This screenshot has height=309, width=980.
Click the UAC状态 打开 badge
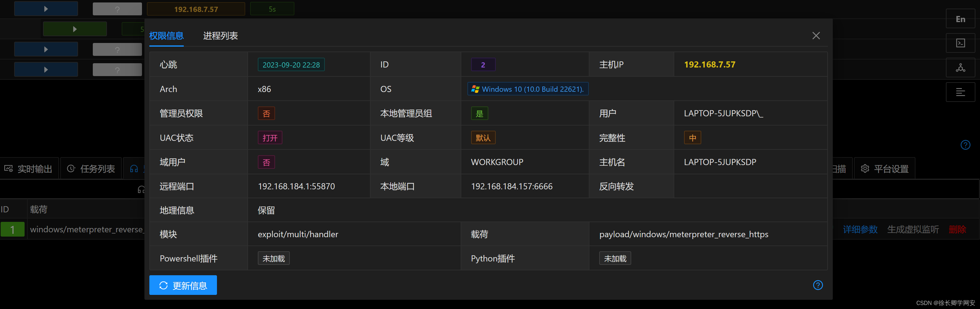tap(270, 137)
